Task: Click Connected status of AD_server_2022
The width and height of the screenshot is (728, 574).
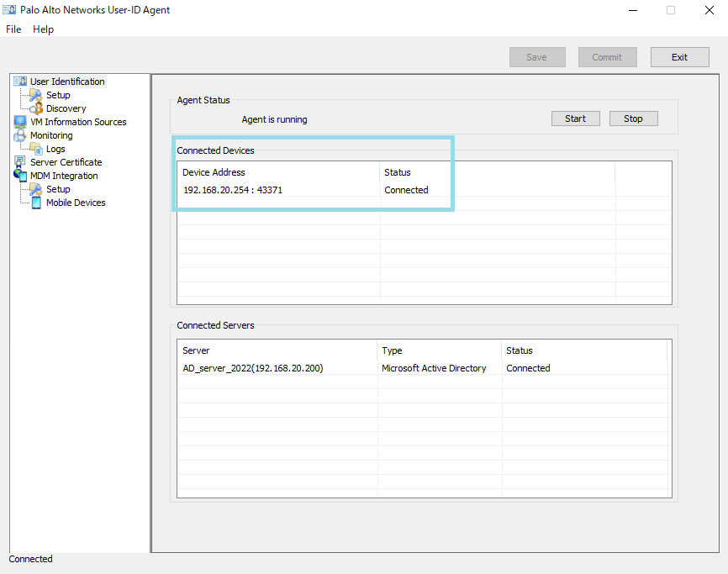Action: click(x=528, y=368)
